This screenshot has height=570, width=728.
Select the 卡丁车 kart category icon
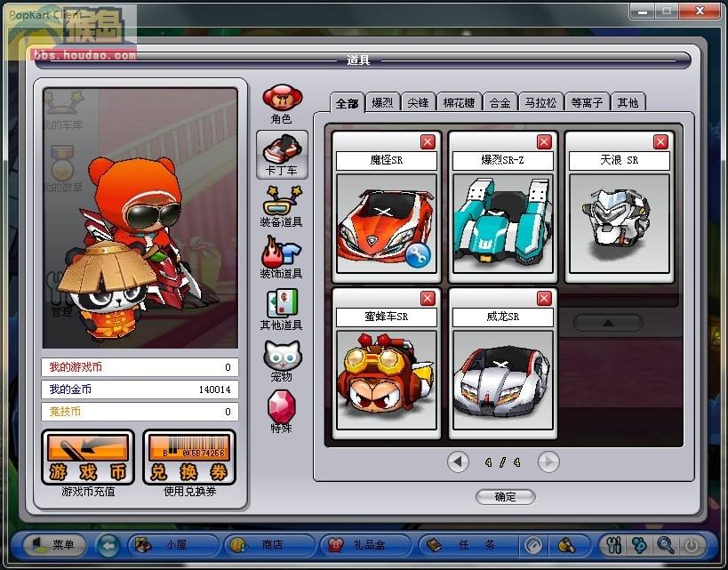point(282,155)
